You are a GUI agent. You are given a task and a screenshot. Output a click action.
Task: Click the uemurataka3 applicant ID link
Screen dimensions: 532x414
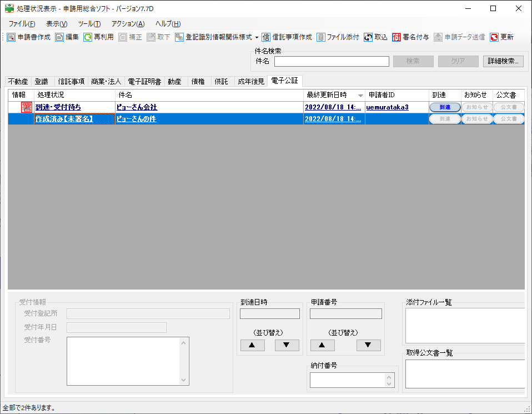(x=387, y=107)
